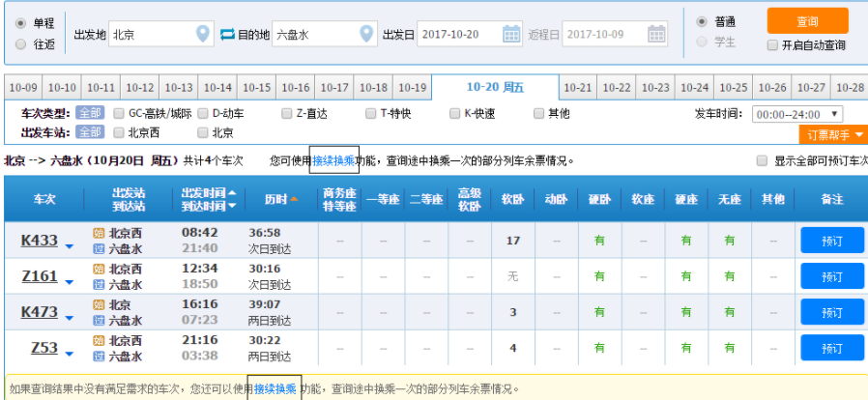The width and height of the screenshot is (868, 400).
Task: Select 单程 one-way trip option
Action: [x=21, y=23]
